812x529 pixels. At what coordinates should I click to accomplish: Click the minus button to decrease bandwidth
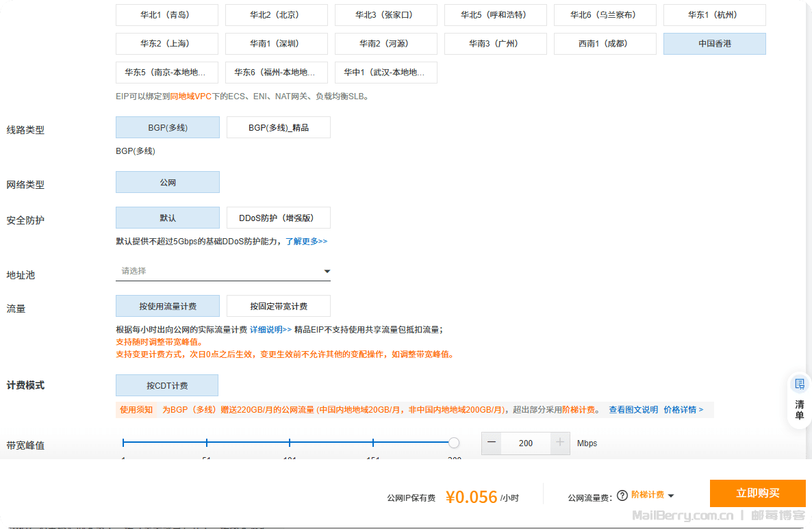(x=492, y=443)
